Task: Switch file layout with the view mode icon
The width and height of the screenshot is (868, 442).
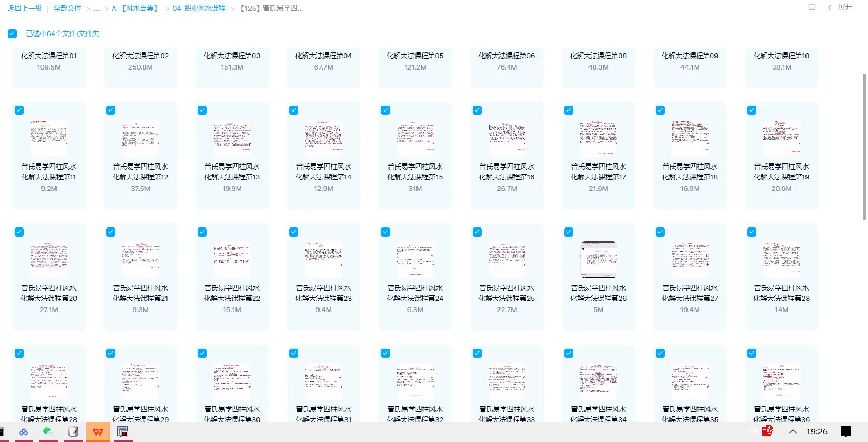Action: click(x=812, y=8)
